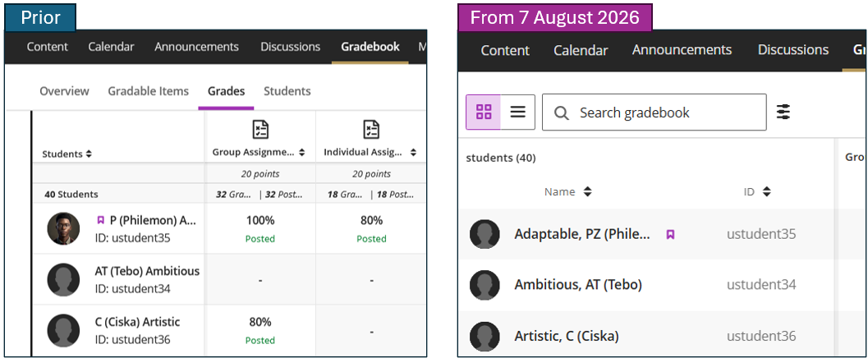The width and height of the screenshot is (868, 358).
Task: Click Adaptable, PZ avatar in new view
Action: [x=485, y=234]
